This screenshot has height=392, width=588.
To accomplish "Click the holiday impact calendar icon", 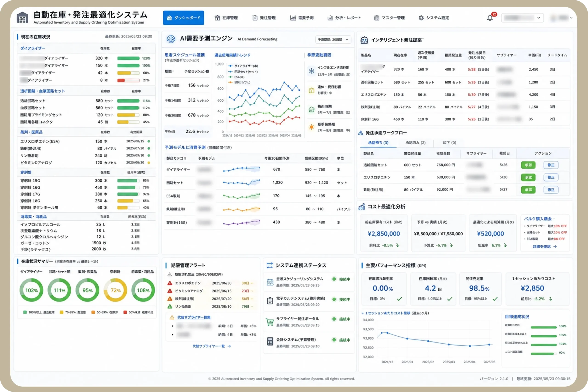I will click(x=311, y=90).
